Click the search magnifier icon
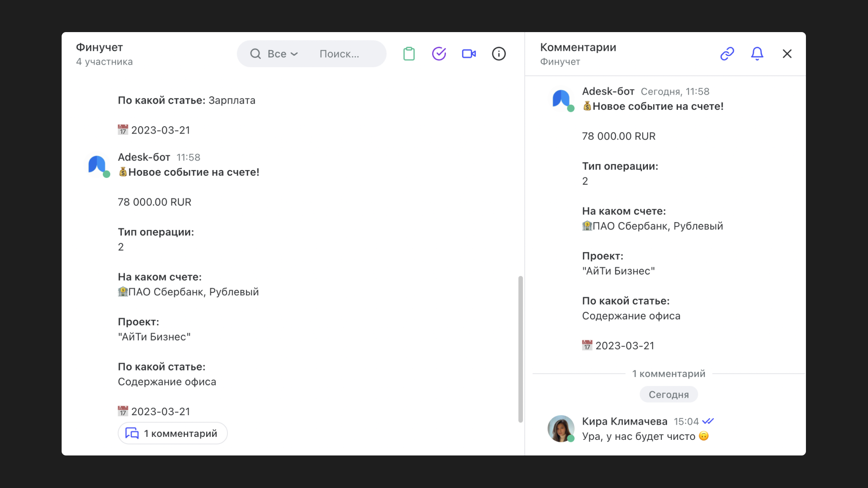 256,54
